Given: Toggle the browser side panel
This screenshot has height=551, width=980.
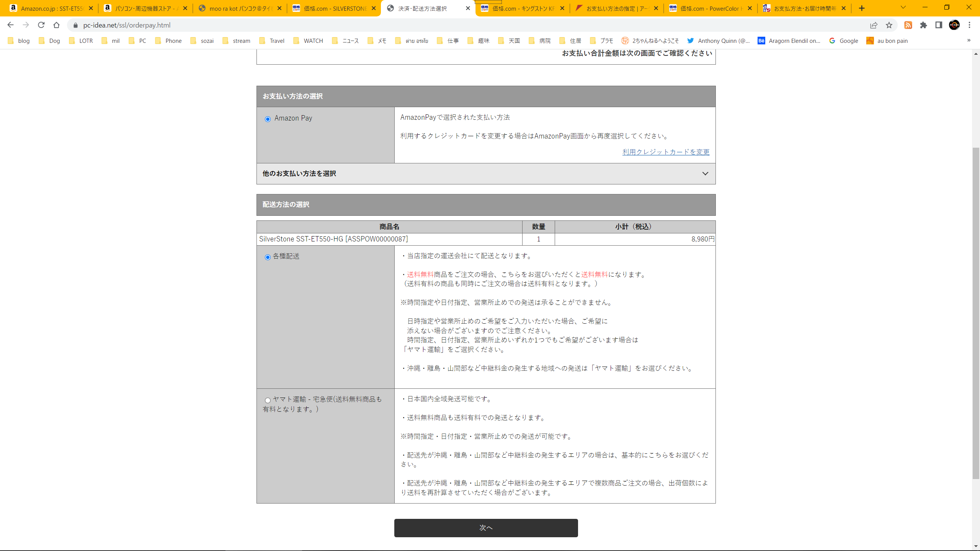Looking at the screenshot, I should point(939,25).
